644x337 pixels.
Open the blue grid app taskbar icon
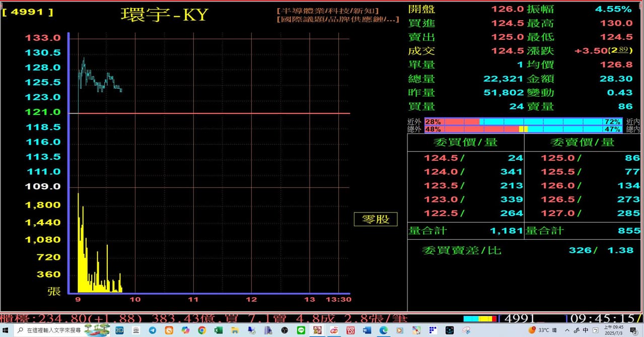pos(433,331)
